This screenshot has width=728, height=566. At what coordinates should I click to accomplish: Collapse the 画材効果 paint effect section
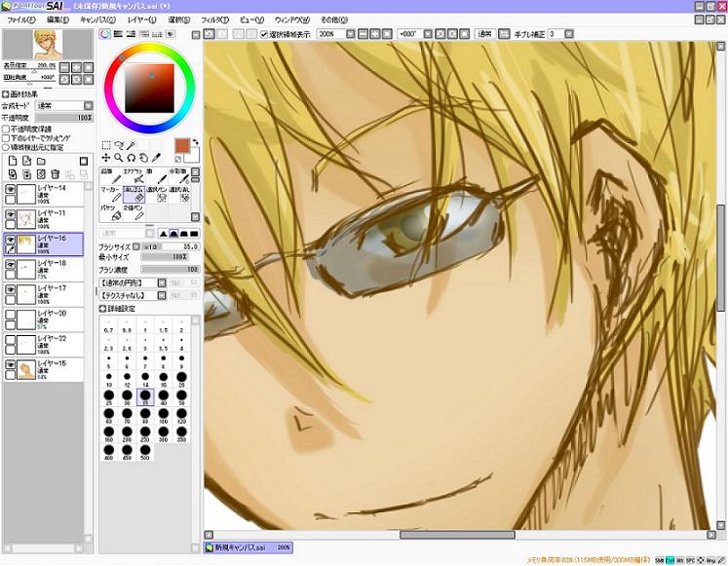point(6,94)
